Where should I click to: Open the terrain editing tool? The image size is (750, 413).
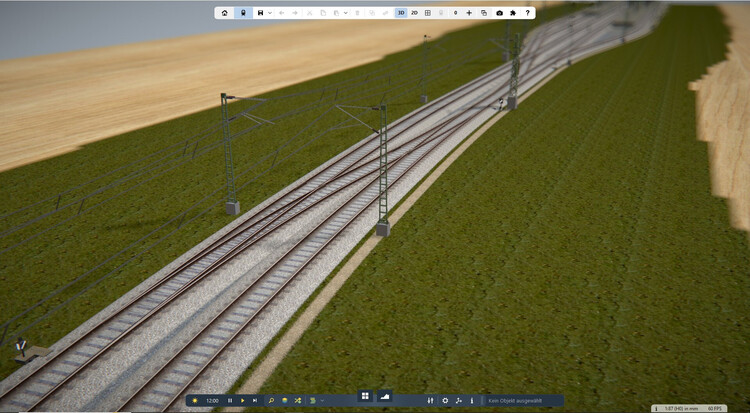click(x=385, y=396)
